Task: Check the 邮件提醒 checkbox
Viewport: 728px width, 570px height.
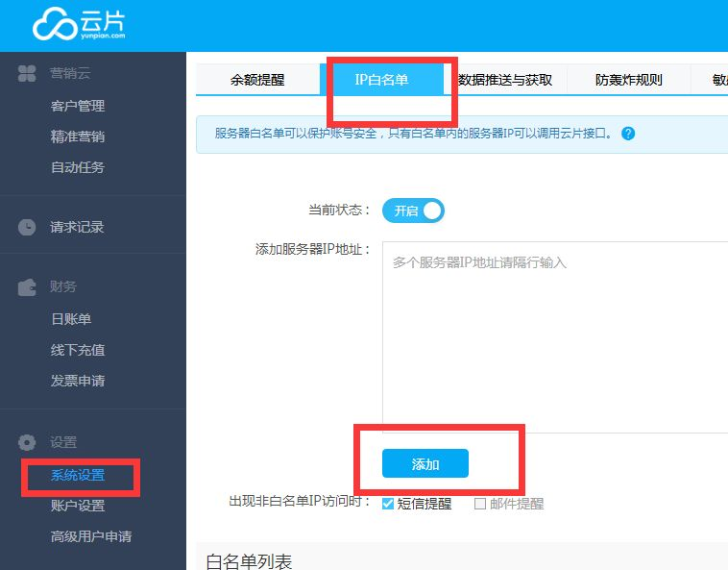Action: 480,504
